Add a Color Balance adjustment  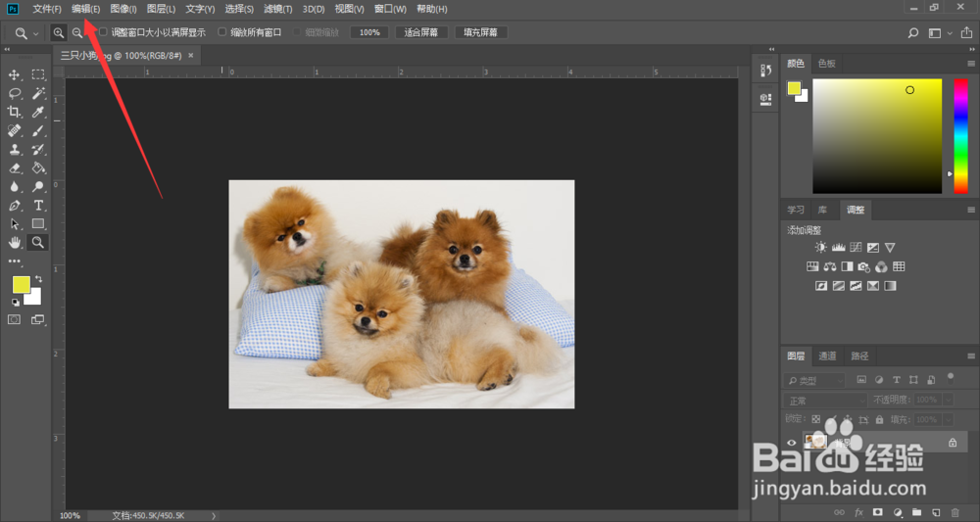tap(830, 266)
